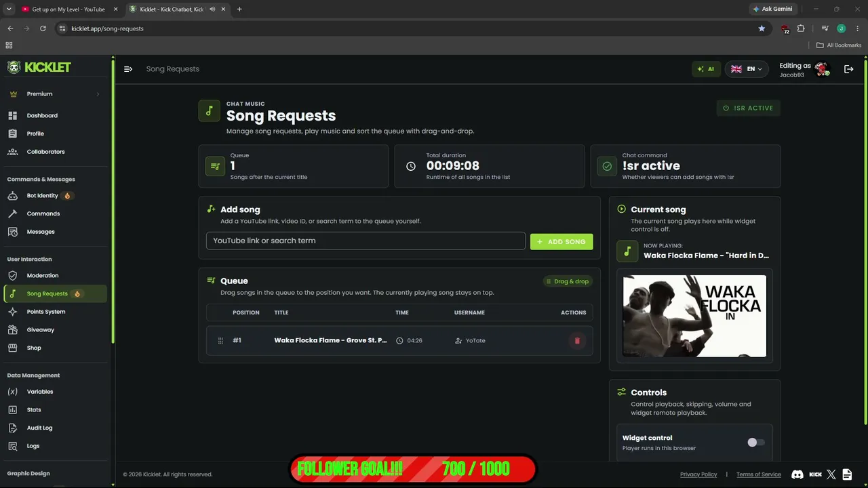Screen dimensions: 868x488
Task: Open the Chrome profile avatar J
Action: 841,28
